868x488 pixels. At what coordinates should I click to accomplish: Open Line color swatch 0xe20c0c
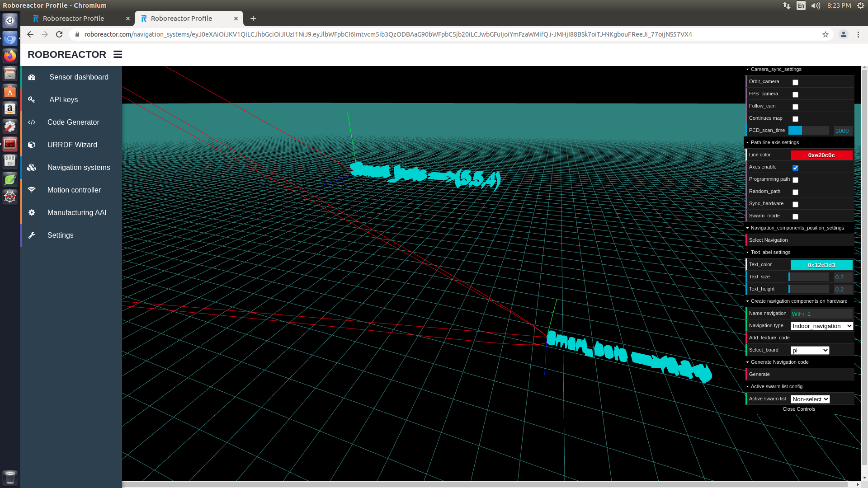821,155
